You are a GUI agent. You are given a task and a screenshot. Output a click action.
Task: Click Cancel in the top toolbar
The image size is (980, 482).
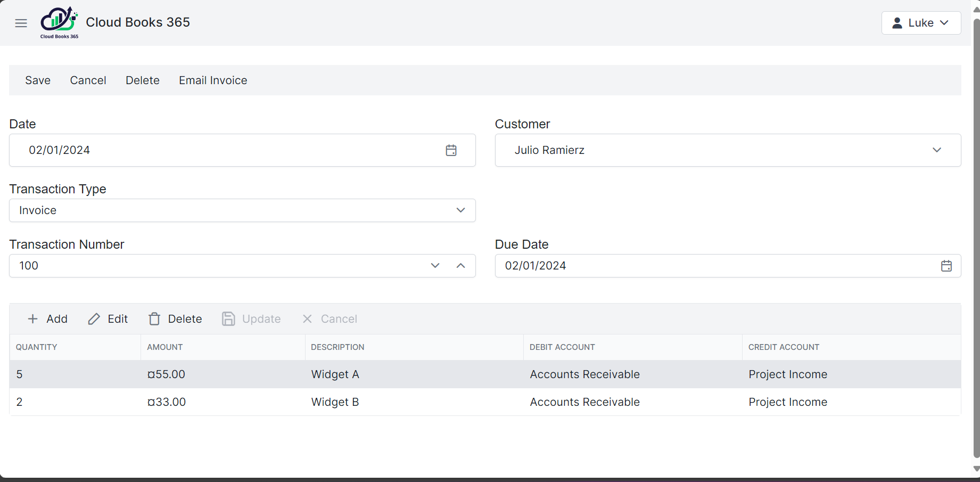click(88, 80)
